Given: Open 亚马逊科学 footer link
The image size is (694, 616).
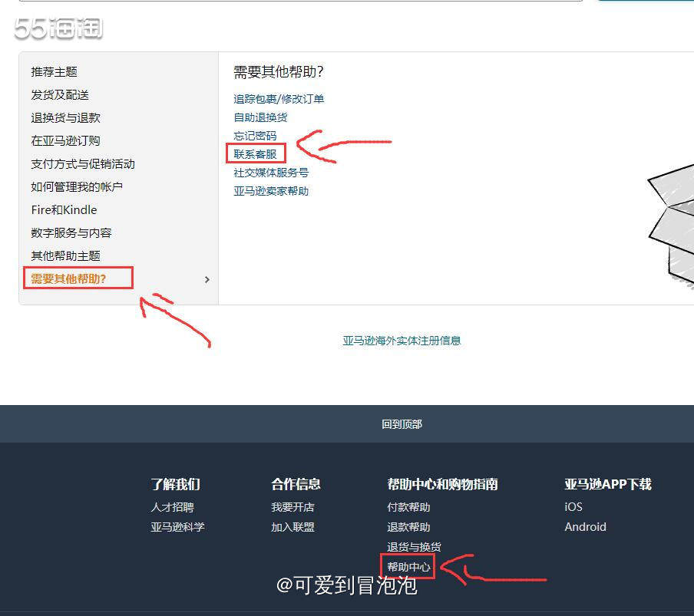Looking at the screenshot, I should tap(177, 527).
